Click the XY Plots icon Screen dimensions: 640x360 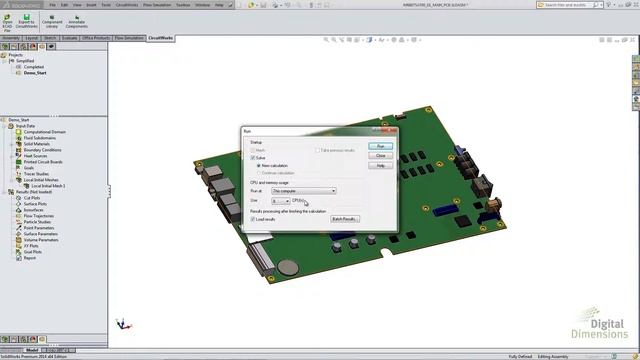(18, 246)
